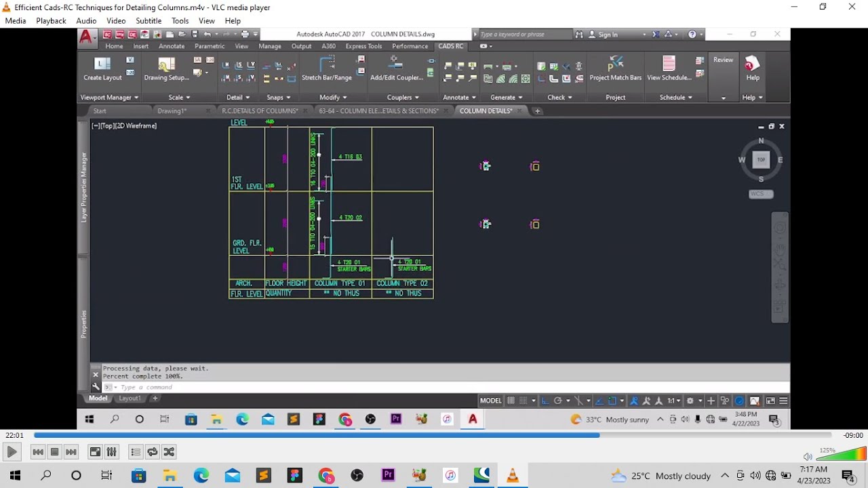The image size is (868, 488).
Task: Click the ViewCube TOP face
Action: point(761,160)
